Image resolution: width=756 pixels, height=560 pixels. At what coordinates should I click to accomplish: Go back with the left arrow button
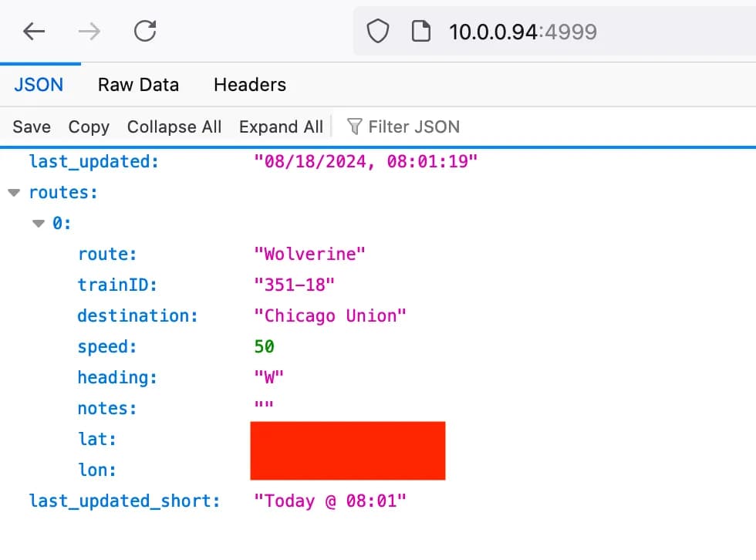(x=34, y=32)
